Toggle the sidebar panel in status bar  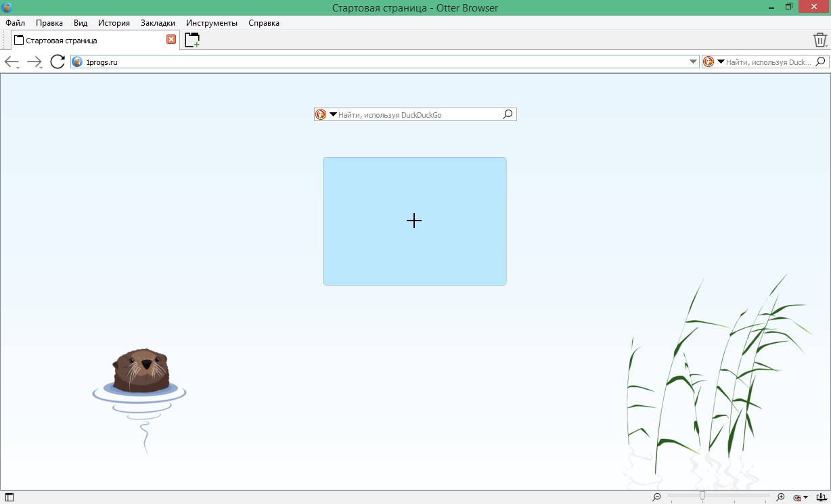(x=9, y=497)
